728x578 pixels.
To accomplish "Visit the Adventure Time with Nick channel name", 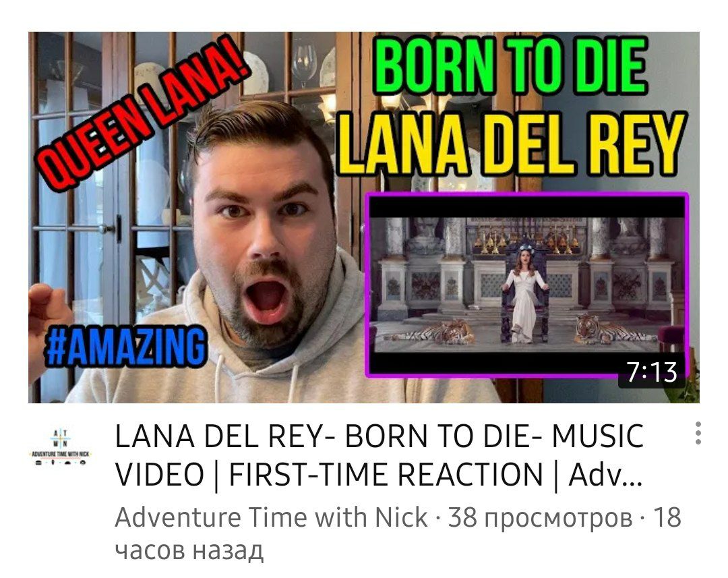I will click(271, 517).
